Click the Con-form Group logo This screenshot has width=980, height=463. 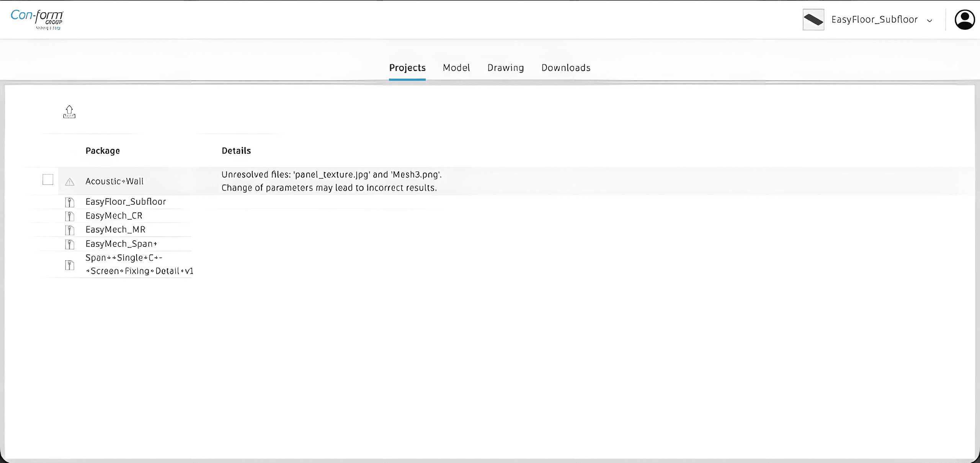(x=37, y=19)
